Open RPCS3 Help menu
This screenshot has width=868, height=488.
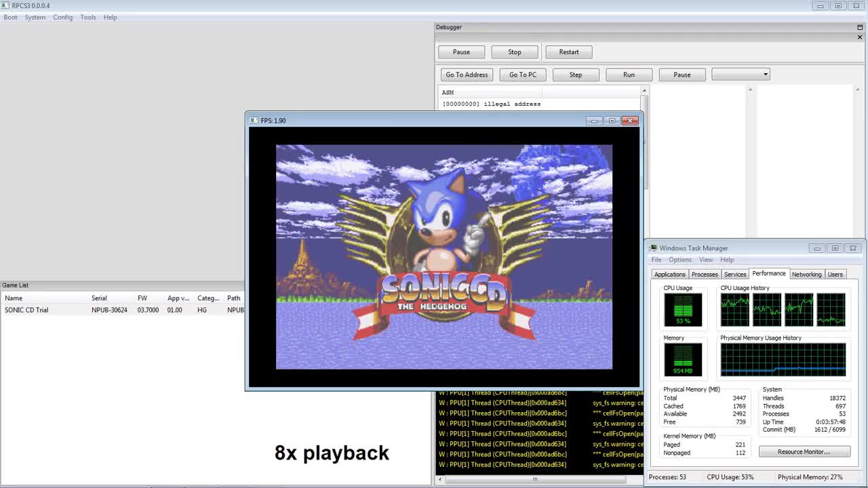pyautogui.click(x=110, y=17)
